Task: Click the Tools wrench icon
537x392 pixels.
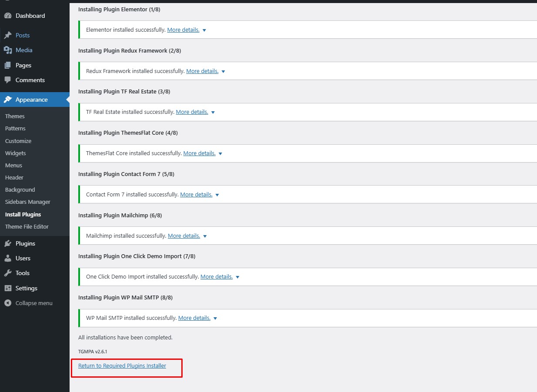Action: pos(8,273)
